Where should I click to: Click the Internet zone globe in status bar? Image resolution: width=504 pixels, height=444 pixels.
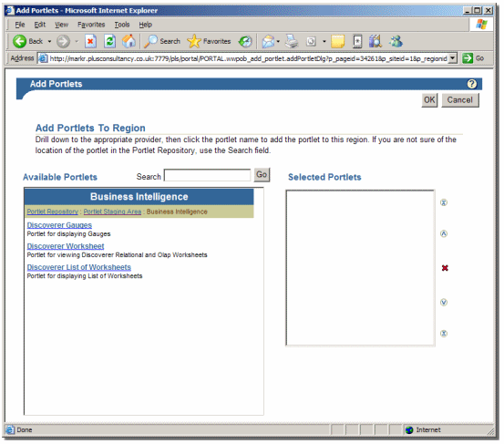pyautogui.click(x=409, y=429)
